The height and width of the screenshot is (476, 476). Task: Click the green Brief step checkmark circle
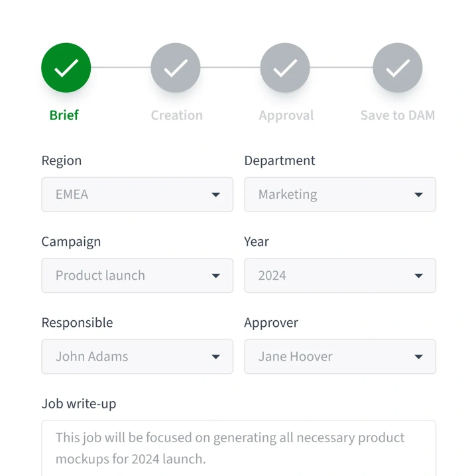(x=66, y=68)
